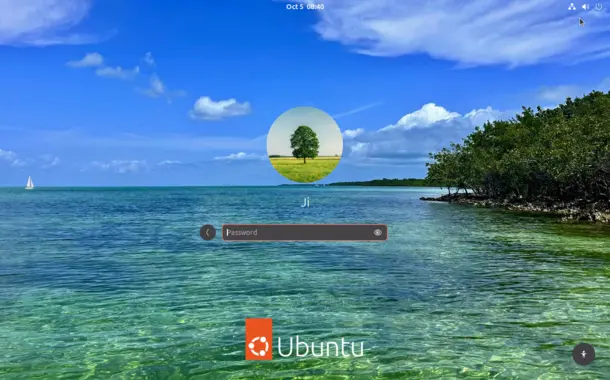Adjust volume via the speaker indicator

585,7
